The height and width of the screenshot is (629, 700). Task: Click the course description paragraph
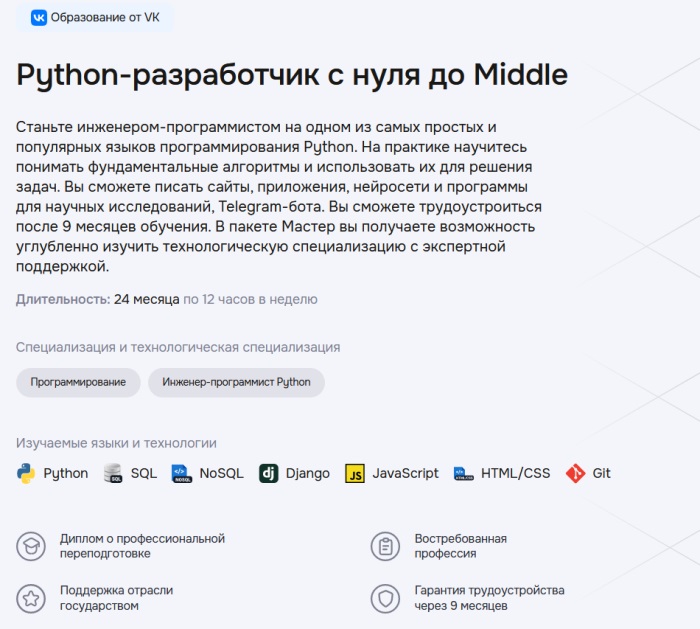pos(279,197)
